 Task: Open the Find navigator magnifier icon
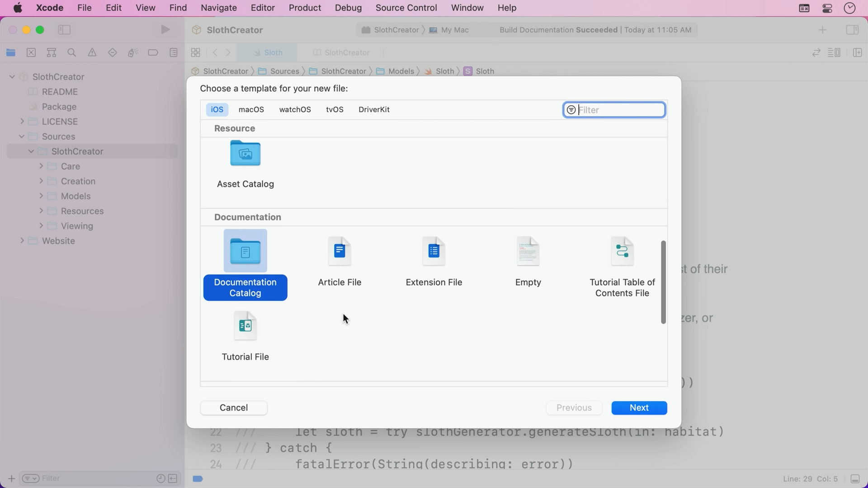71,53
